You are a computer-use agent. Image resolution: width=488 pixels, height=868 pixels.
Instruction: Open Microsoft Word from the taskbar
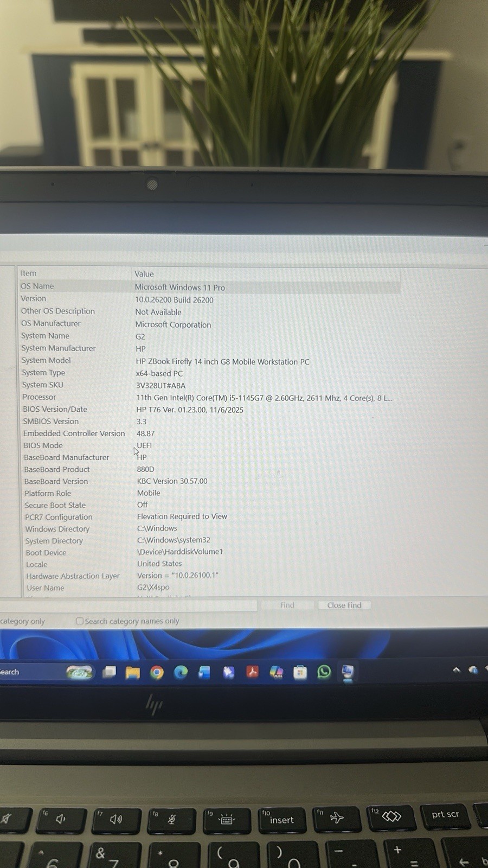pos(204,673)
